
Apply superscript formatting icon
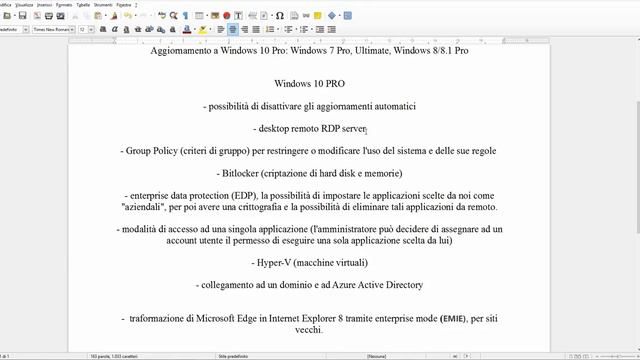[x=149, y=29]
